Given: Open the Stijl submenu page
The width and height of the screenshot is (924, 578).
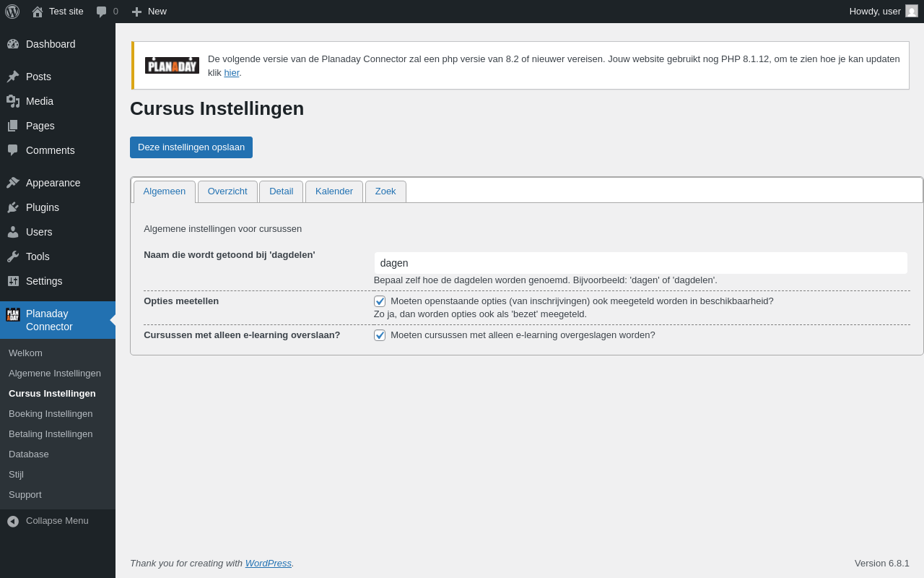Looking at the screenshot, I should coord(16,475).
